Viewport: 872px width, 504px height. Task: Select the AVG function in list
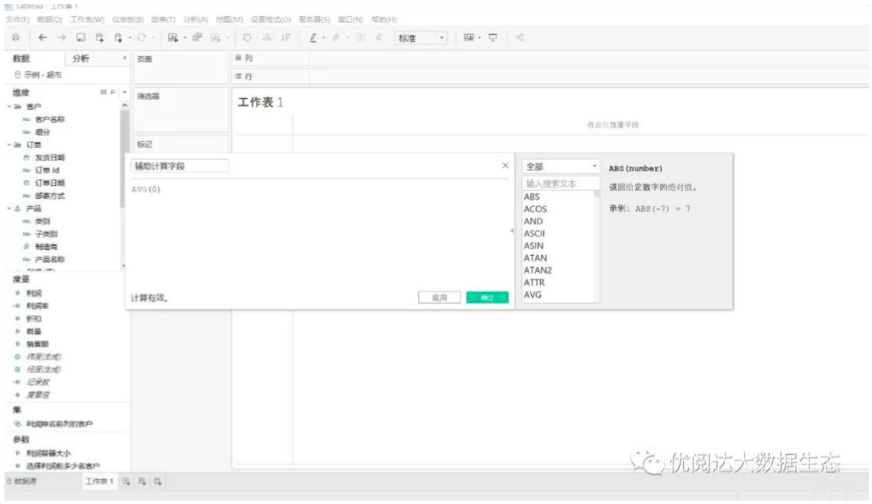pos(534,295)
